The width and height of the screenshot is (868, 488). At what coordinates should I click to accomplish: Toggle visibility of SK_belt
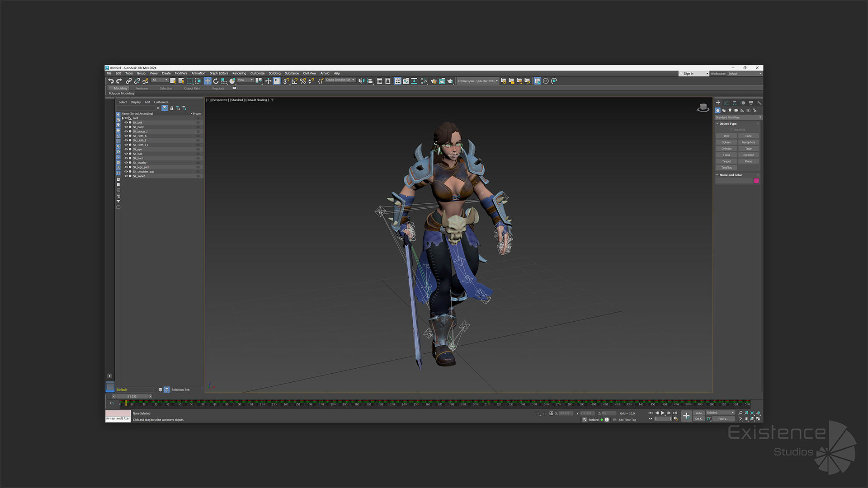click(x=126, y=122)
